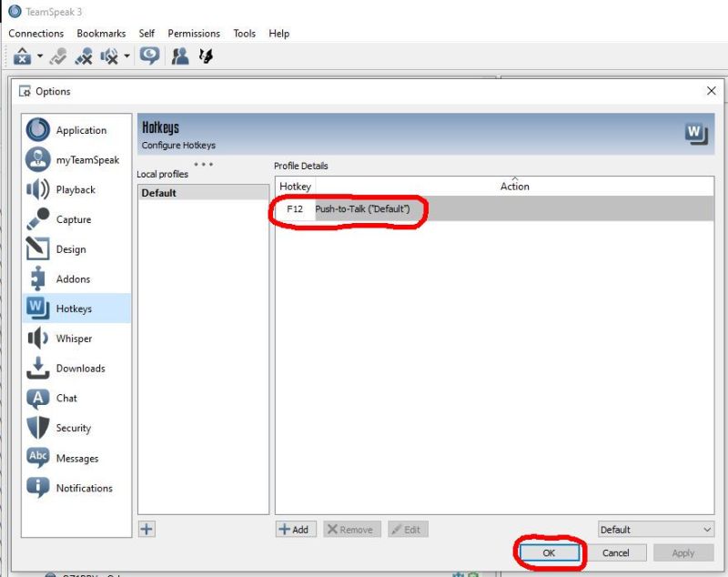
Task: Open the Contacts toolbar icon
Action: click(180, 56)
